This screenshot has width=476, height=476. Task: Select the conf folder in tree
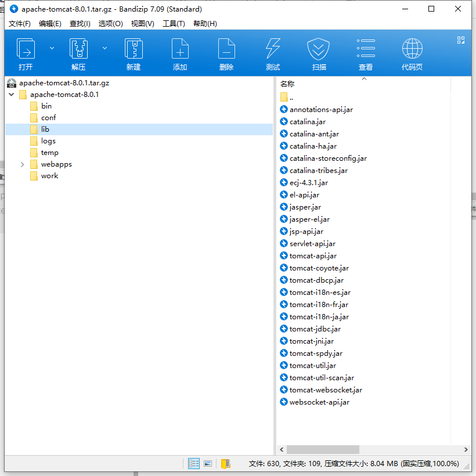pos(49,117)
